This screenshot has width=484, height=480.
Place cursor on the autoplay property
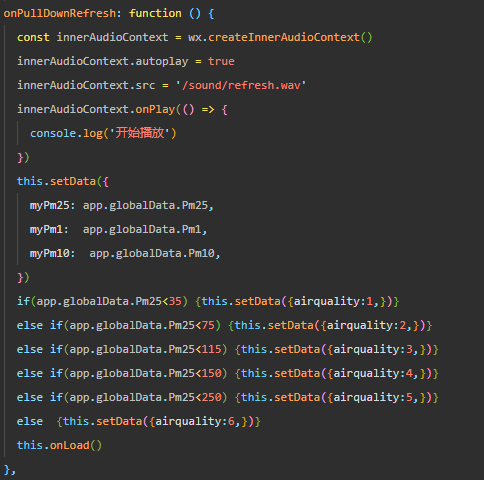(x=162, y=62)
